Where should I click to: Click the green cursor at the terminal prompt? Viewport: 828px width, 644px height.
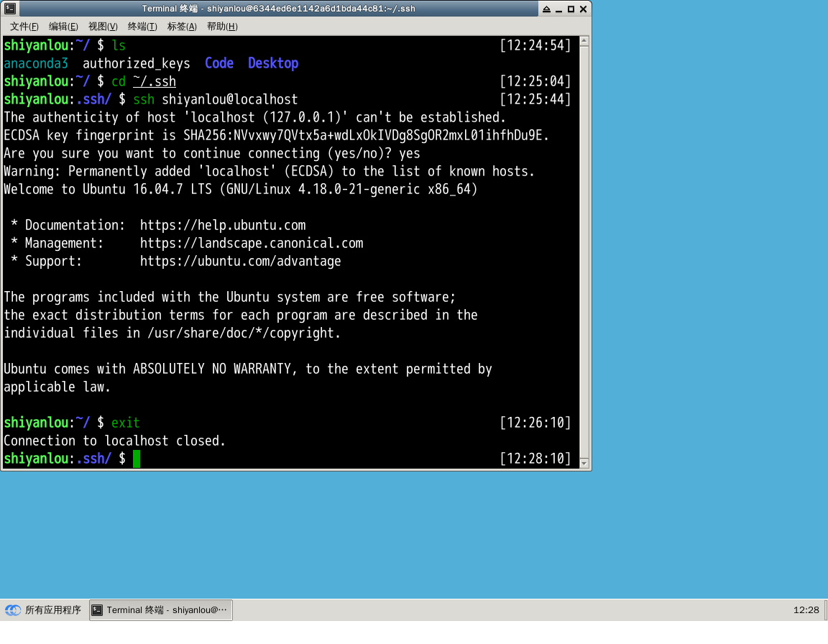(137, 459)
